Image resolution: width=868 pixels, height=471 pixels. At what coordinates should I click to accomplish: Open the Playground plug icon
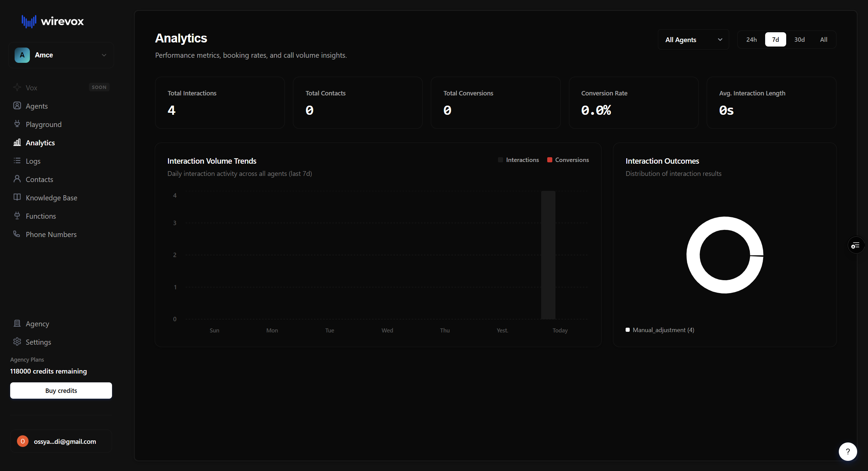click(17, 124)
